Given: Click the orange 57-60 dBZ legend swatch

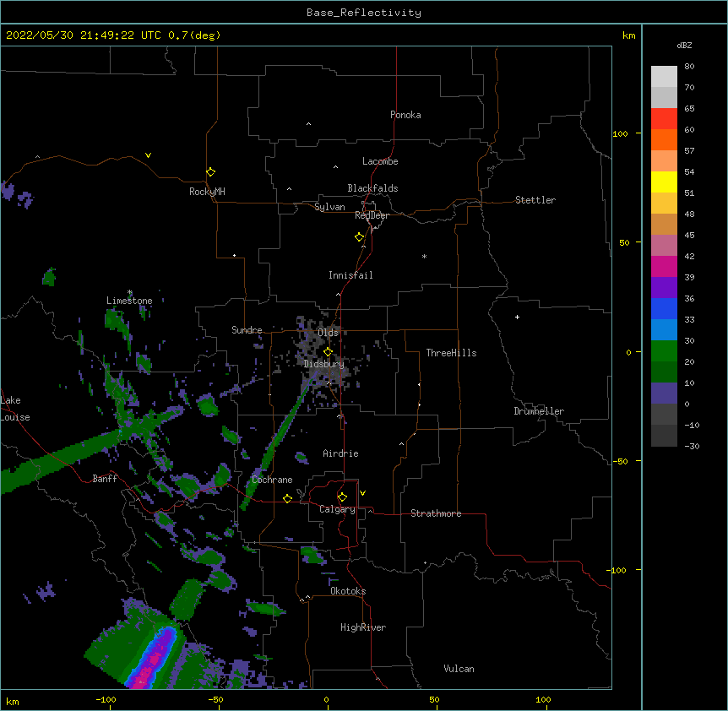Looking at the screenshot, I should point(664,139).
